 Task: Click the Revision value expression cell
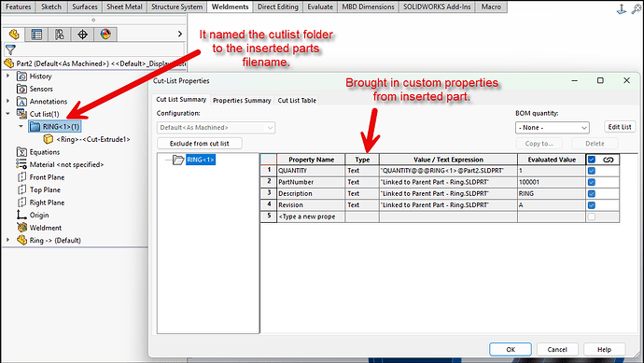(448, 205)
